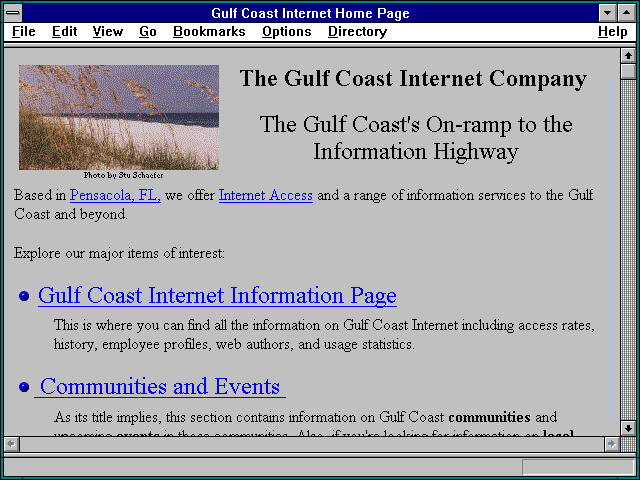Click the vertical scrollbar down arrow
Image resolution: width=640 pixels, height=480 pixels.
coord(628,428)
